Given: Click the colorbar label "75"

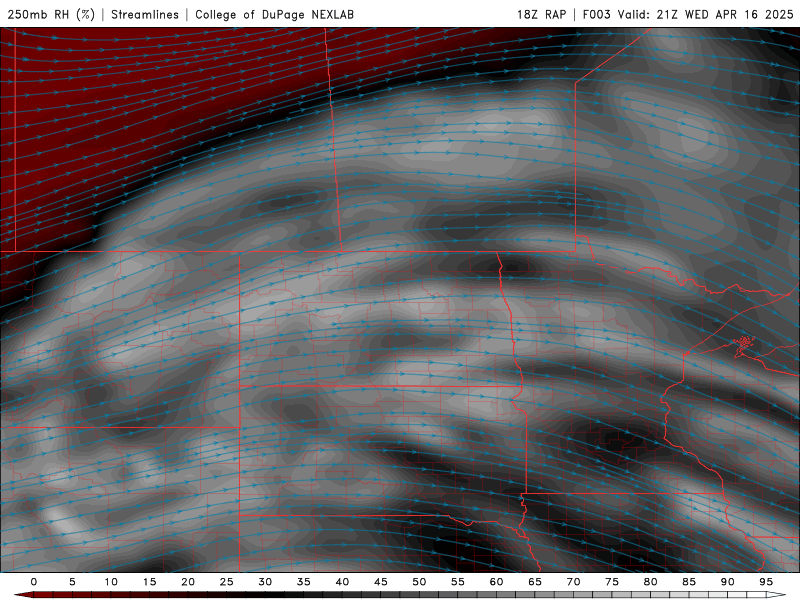Looking at the screenshot, I should (x=612, y=582).
